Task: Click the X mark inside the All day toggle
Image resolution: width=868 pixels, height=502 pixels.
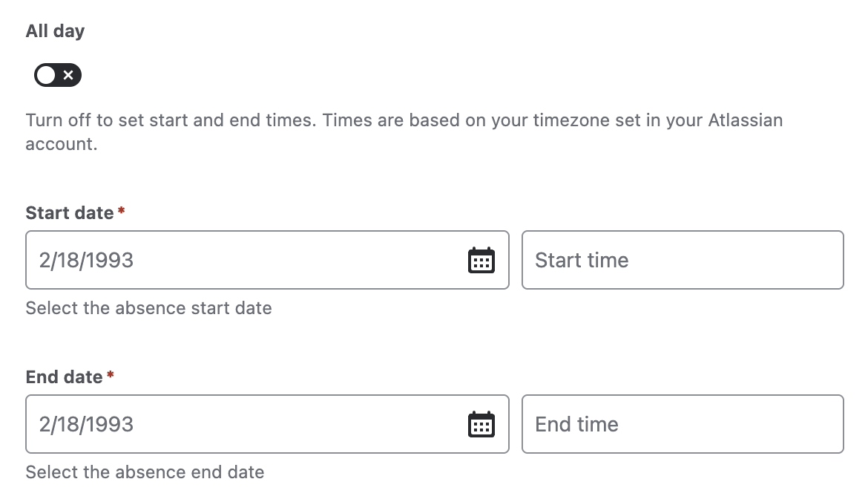Action: tap(68, 75)
